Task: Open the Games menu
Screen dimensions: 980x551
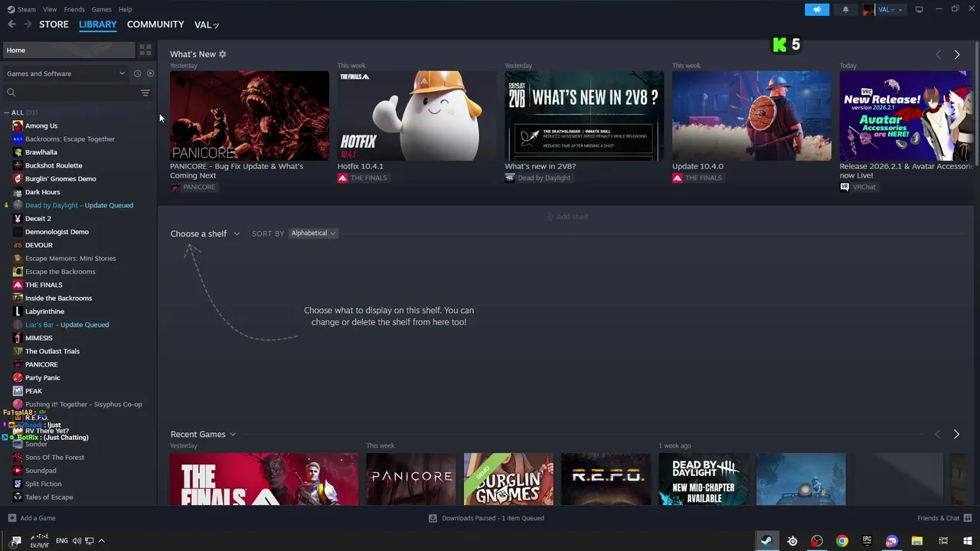Action: 102,9
